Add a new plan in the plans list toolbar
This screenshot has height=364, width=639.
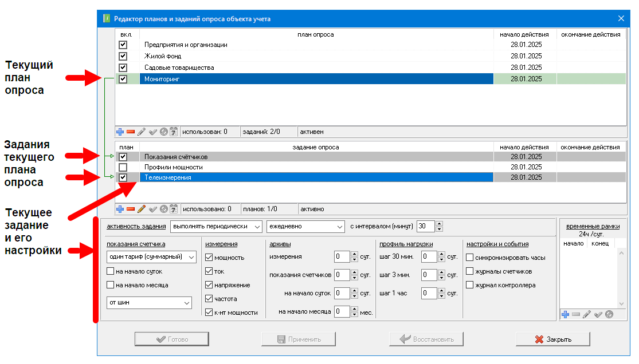pyautogui.click(x=120, y=132)
